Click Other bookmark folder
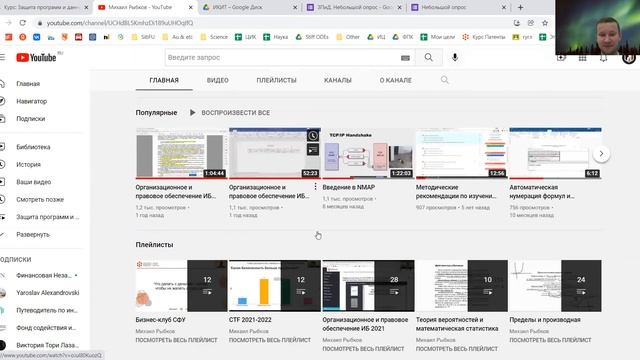This screenshot has height=360, width=640. 348,37
